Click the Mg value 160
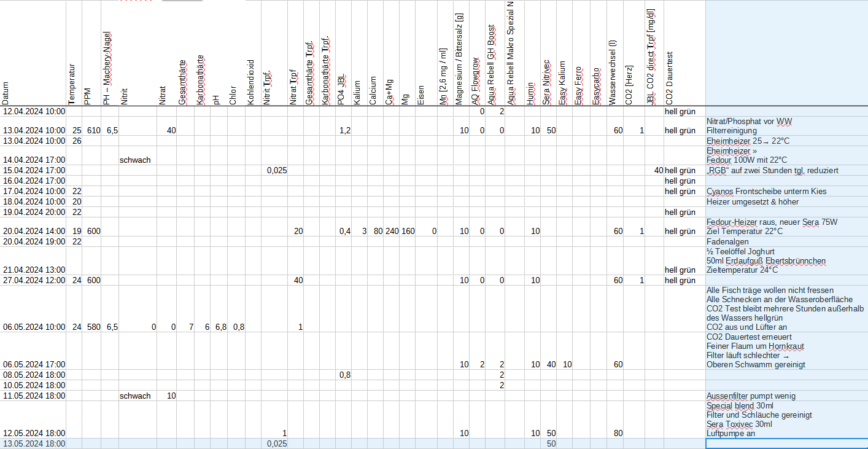 coord(408,232)
